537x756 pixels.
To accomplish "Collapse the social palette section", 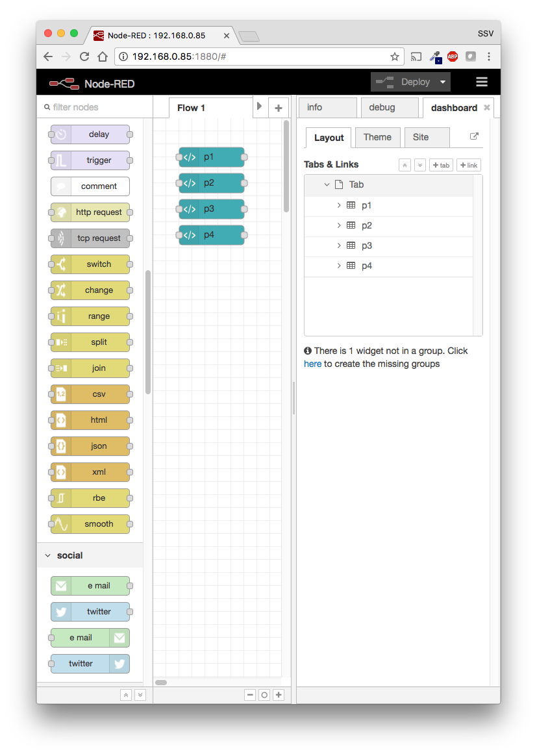I will (x=47, y=555).
